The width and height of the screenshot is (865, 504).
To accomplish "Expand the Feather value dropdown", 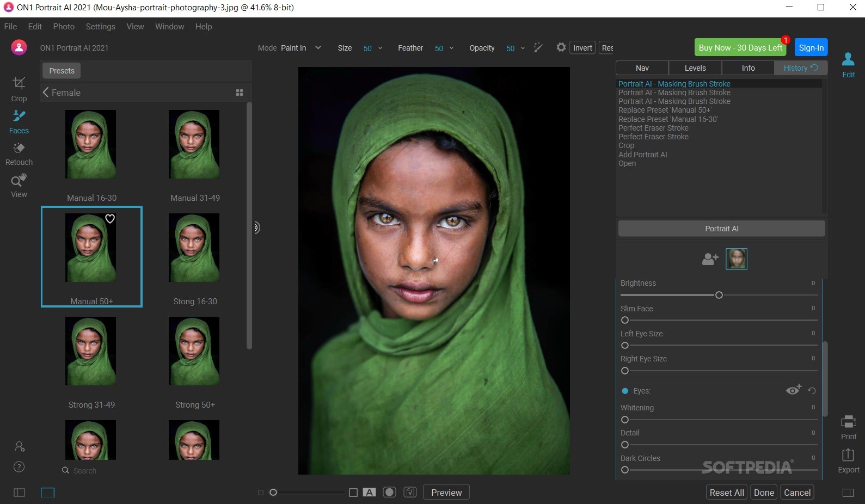I will (x=451, y=48).
